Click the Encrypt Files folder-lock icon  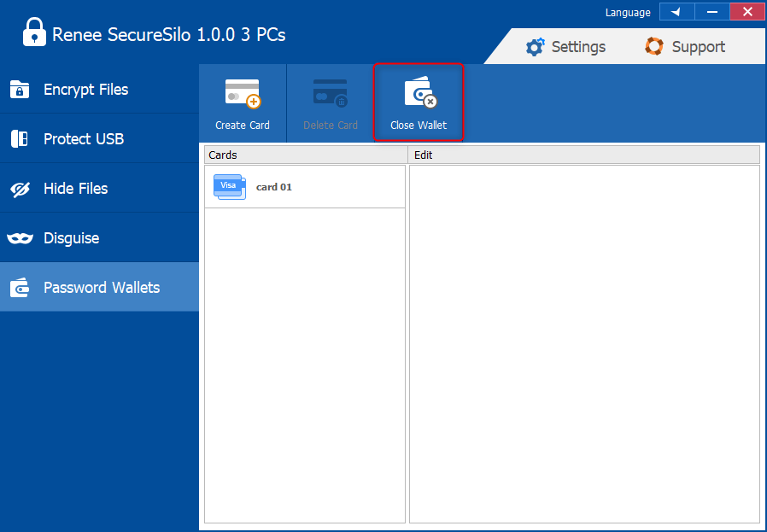(20, 89)
